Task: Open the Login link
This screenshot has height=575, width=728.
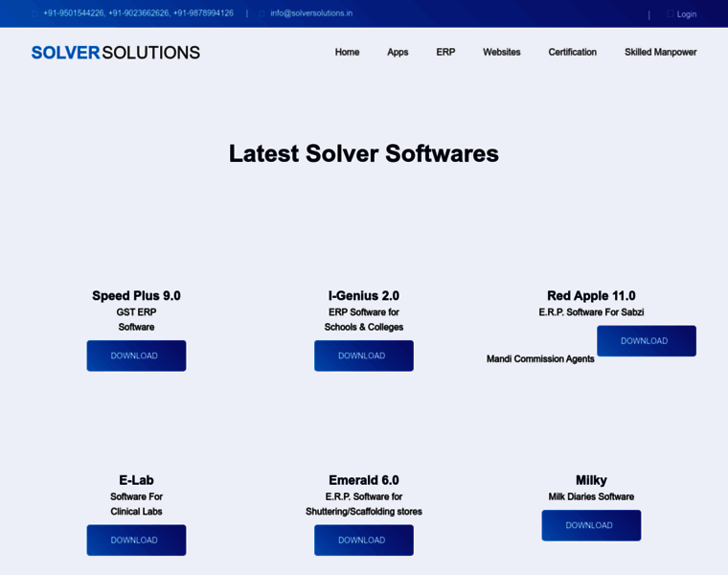Action: [x=687, y=14]
